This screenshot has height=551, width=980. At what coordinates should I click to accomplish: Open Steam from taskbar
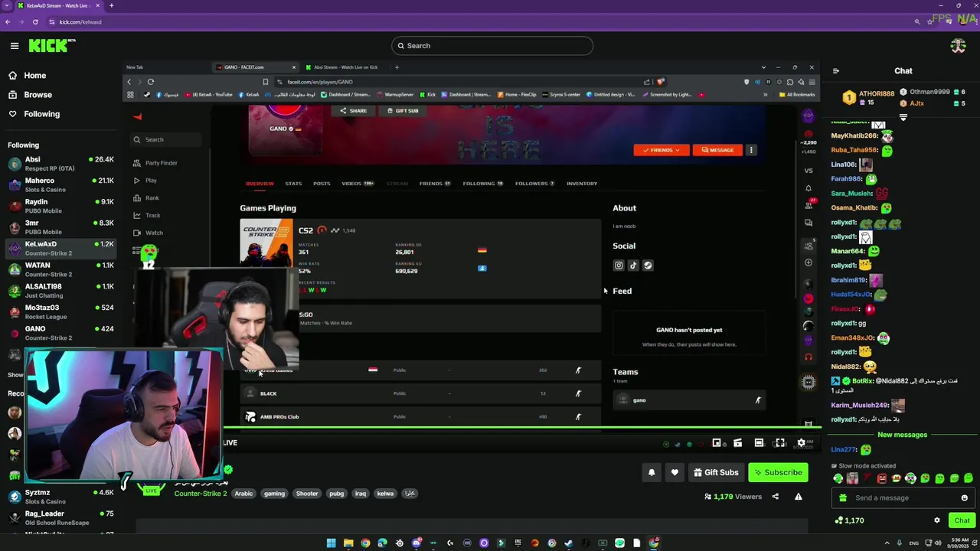(x=568, y=543)
